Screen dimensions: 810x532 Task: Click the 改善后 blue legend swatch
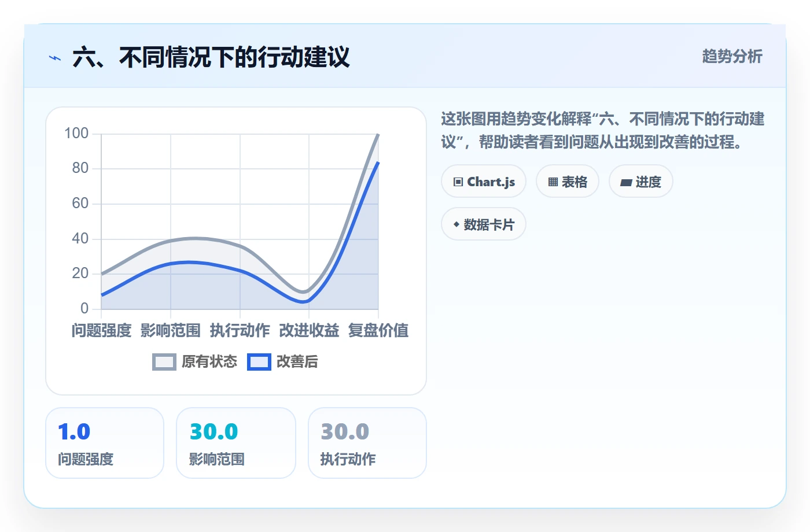[259, 362]
